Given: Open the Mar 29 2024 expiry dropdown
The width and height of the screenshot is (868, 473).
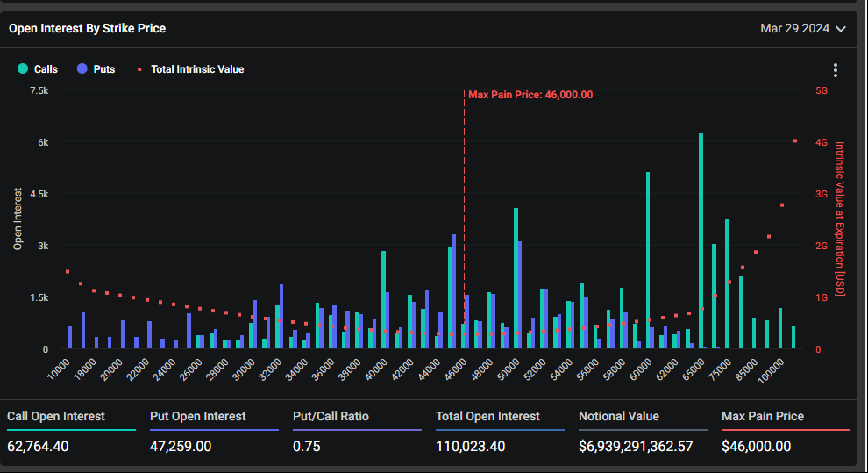Looking at the screenshot, I should tap(794, 28).
